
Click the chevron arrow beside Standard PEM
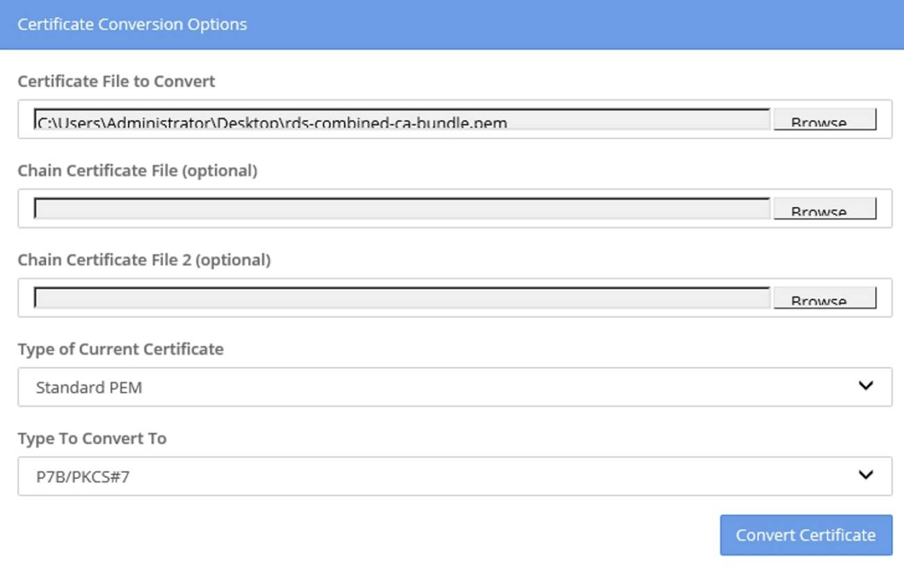point(866,386)
